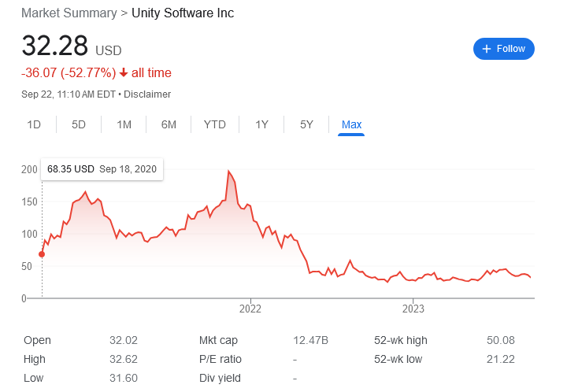Switch to the 1Y chart range
Viewport: 567px width, 392px height.
click(x=261, y=124)
